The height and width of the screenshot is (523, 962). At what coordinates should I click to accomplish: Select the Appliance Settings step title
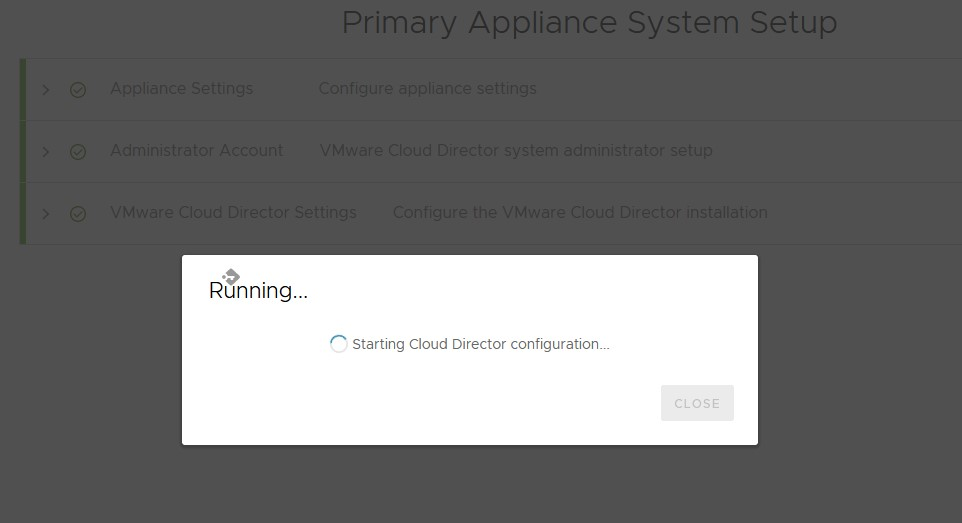[x=182, y=88]
